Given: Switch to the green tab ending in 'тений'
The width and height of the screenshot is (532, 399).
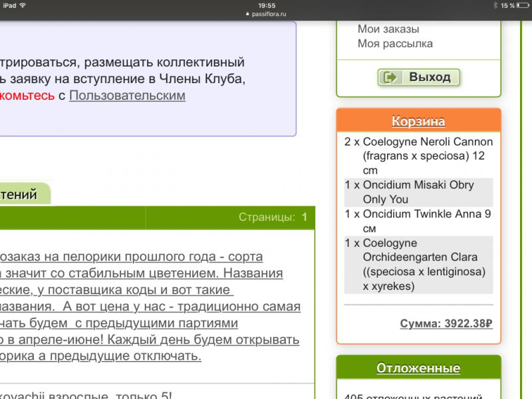Looking at the screenshot, I should point(24,195).
